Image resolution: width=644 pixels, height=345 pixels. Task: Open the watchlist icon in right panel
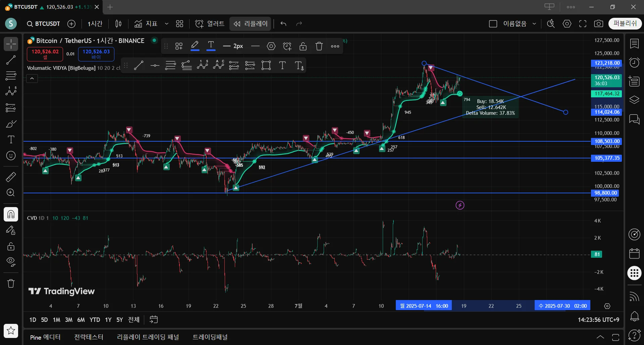pyautogui.click(x=634, y=44)
